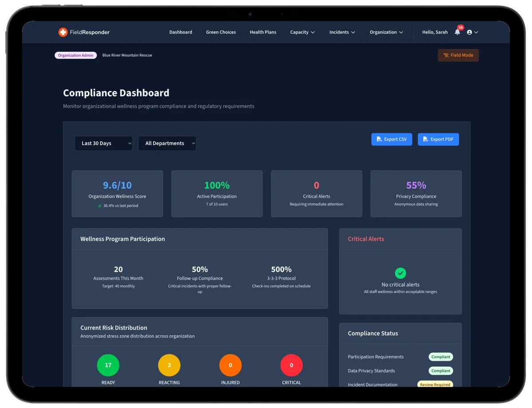The image size is (532, 408).
Task: Click the lightning icon on Field Mode
Action: (x=446, y=55)
